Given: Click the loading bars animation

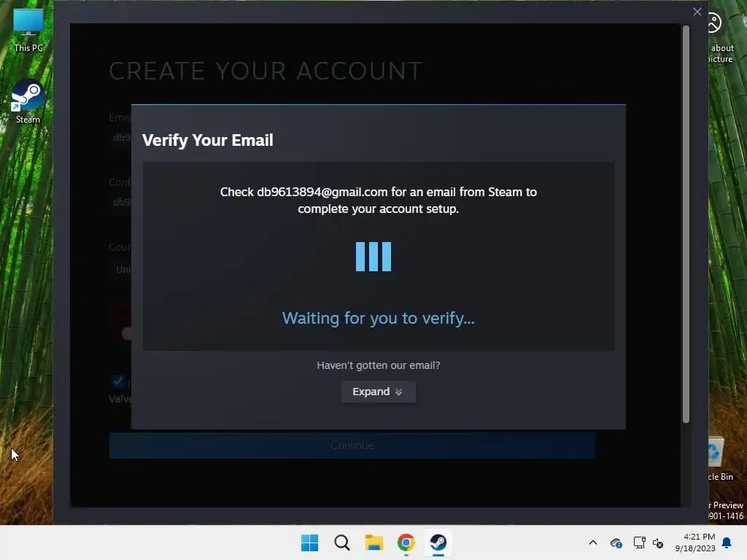Looking at the screenshot, I should (373, 257).
